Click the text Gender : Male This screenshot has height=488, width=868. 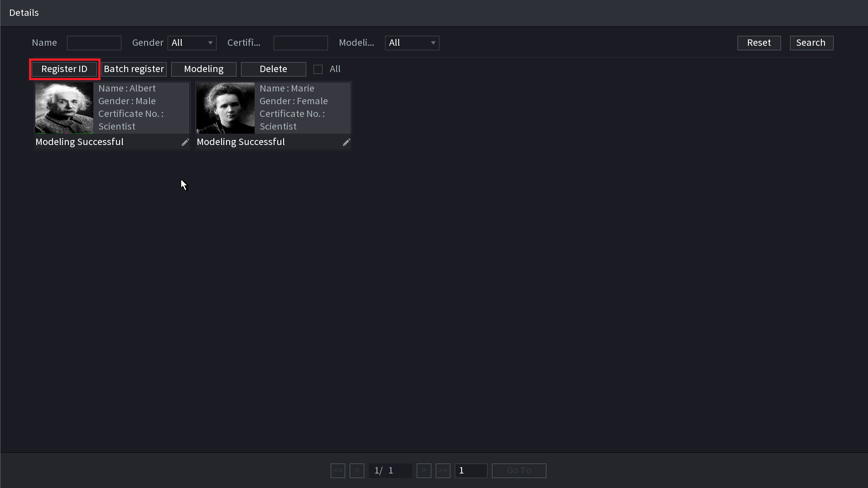pyautogui.click(x=127, y=101)
